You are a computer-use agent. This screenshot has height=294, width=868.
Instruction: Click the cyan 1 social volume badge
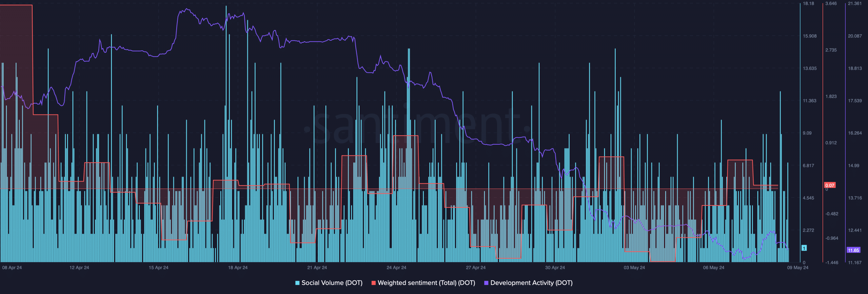804,248
